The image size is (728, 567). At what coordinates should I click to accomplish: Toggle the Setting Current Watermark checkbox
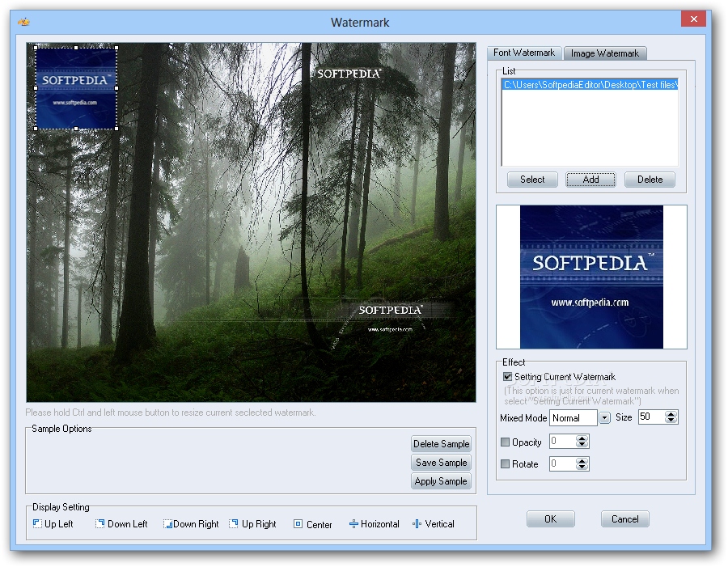click(507, 377)
